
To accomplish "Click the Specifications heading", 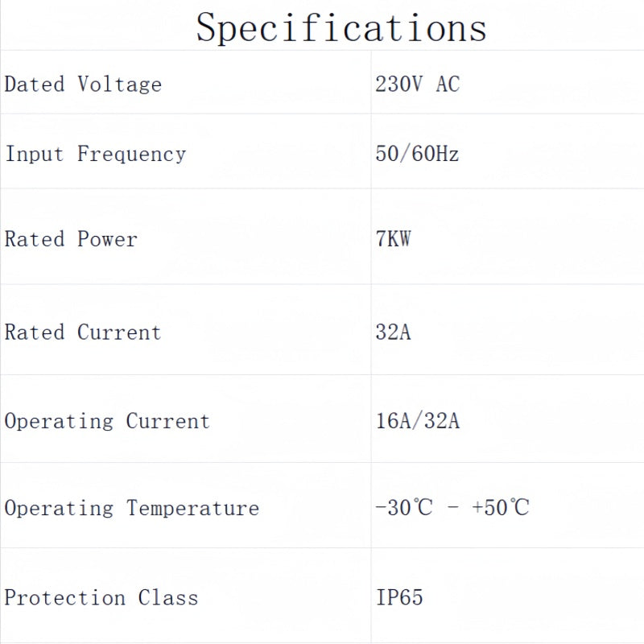I will (x=341, y=27).
